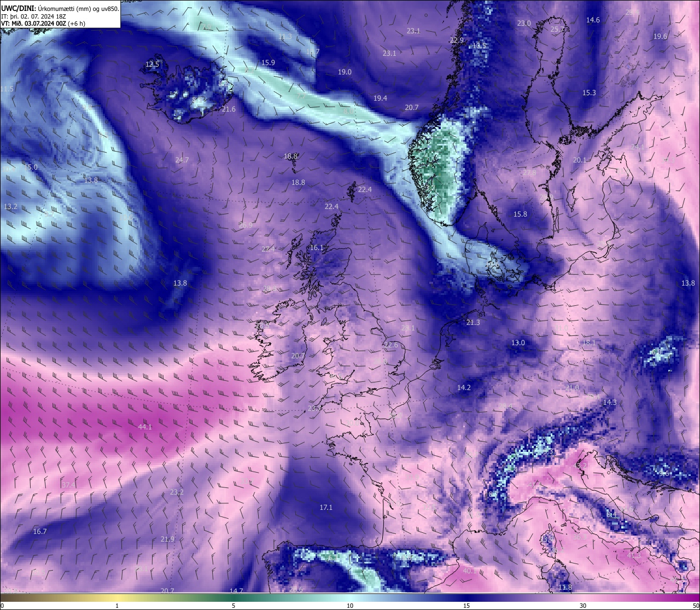Viewport: 700px width, 610px height.
Task: Click the 40.1 value over the Mediterranean
Action: tap(469, 571)
